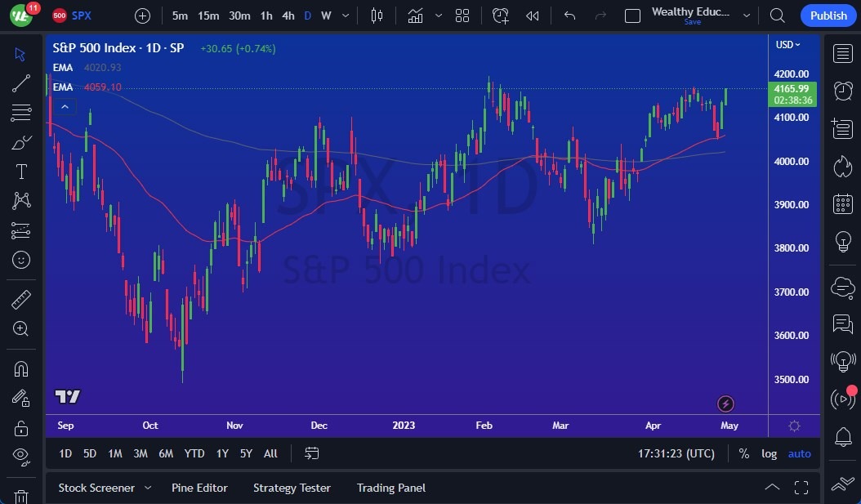Expand Stock Screener dropdown arrow
The width and height of the screenshot is (861, 504).
[x=148, y=488]
